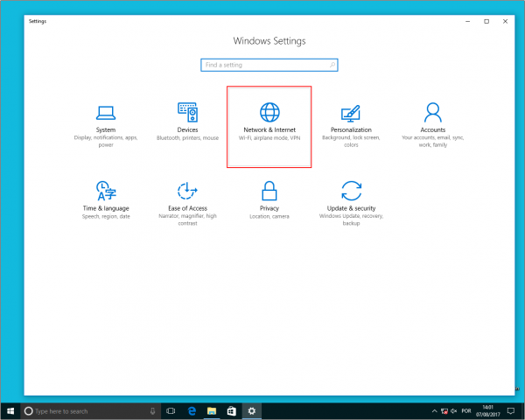
Task: Click the Ease of Access label
Action: pos(187,208)
